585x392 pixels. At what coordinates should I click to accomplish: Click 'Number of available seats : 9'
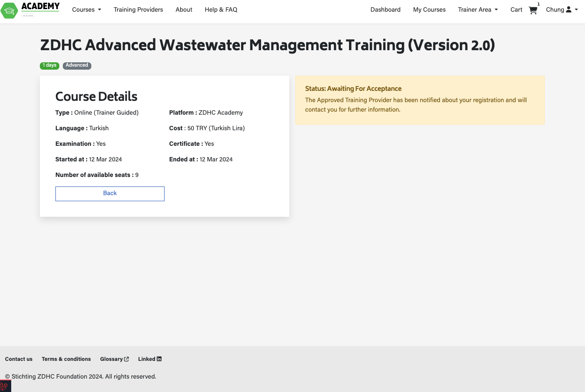97,175
